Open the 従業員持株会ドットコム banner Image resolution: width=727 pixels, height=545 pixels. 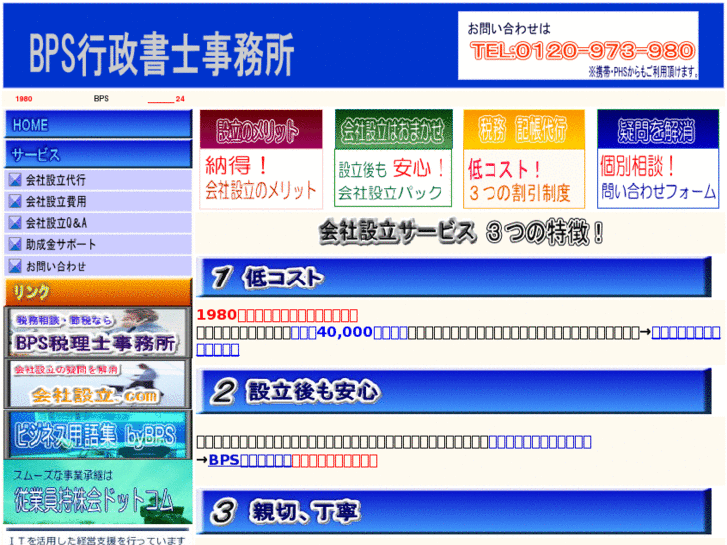click(x=97, y=492)
